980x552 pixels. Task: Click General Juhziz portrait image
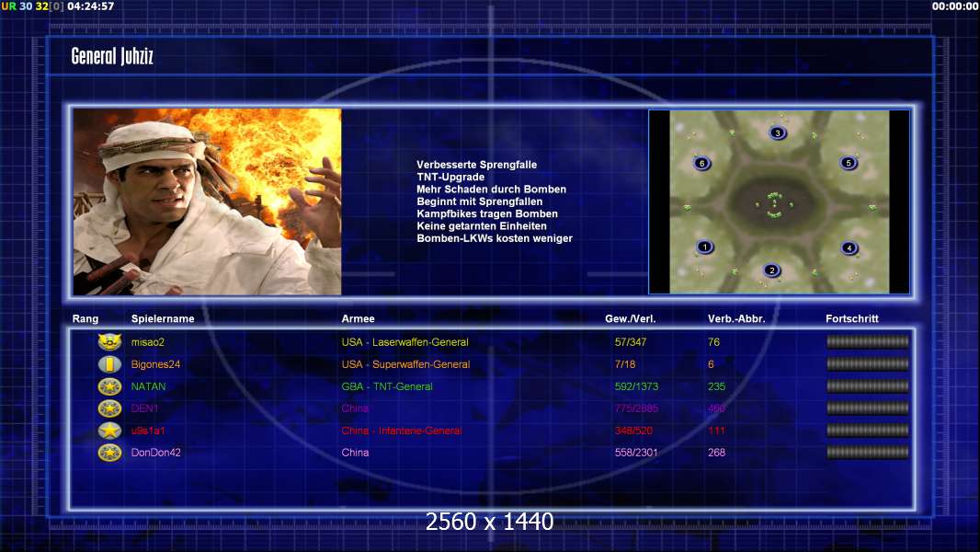pos(207,201)
